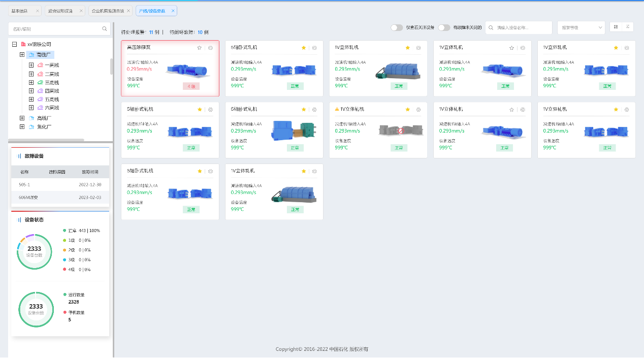Viewport: 644px width, 358px height.
Task: Select the 三高线 tree item
Action: 52,82
